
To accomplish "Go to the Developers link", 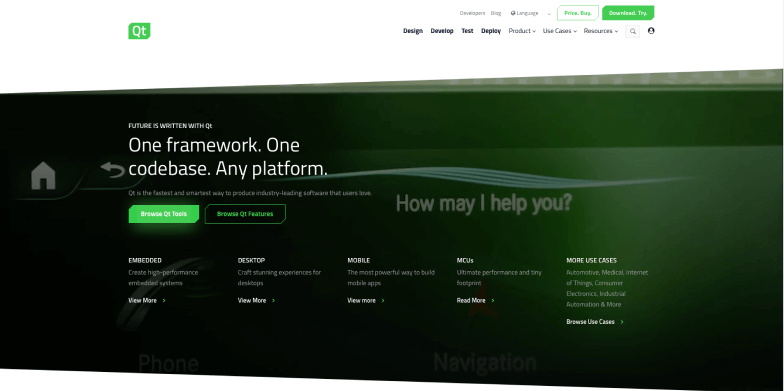I will coord(472,14).
